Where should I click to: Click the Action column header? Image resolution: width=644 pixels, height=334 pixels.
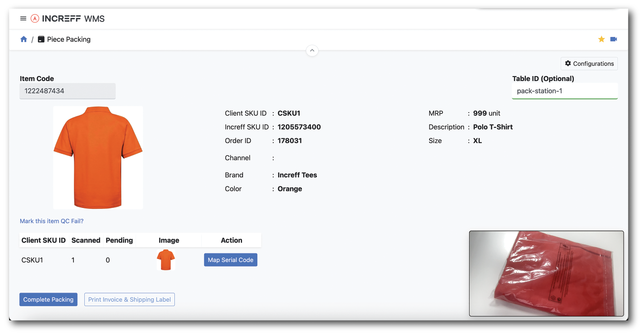[x=232, y=240]
